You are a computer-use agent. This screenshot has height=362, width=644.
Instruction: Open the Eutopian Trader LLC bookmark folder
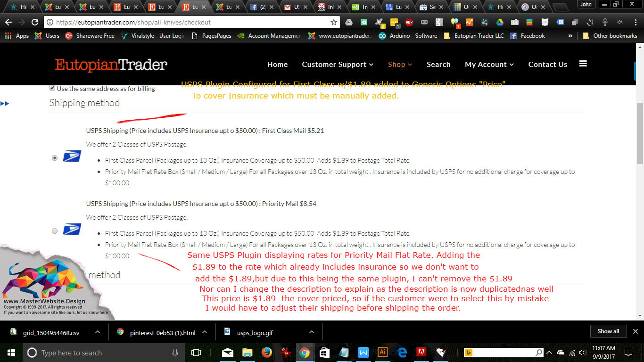474,36
